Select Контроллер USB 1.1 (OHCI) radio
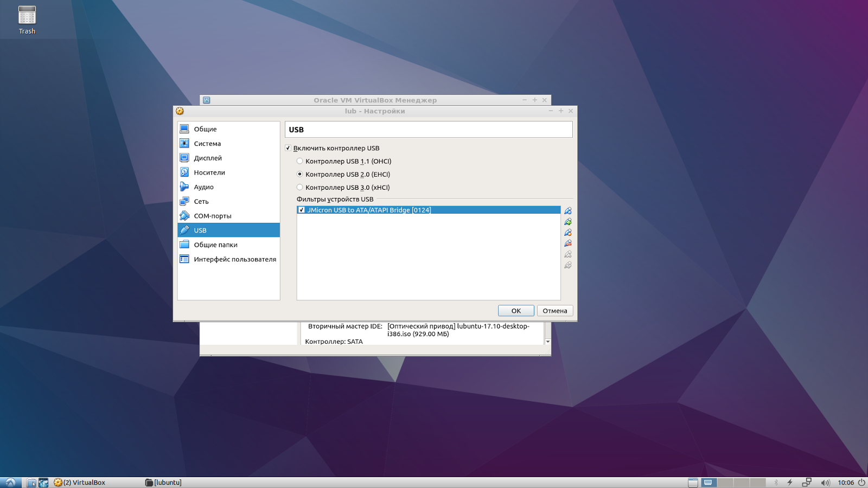This screenshot has height=488, width=868. [x=299, y=161]
